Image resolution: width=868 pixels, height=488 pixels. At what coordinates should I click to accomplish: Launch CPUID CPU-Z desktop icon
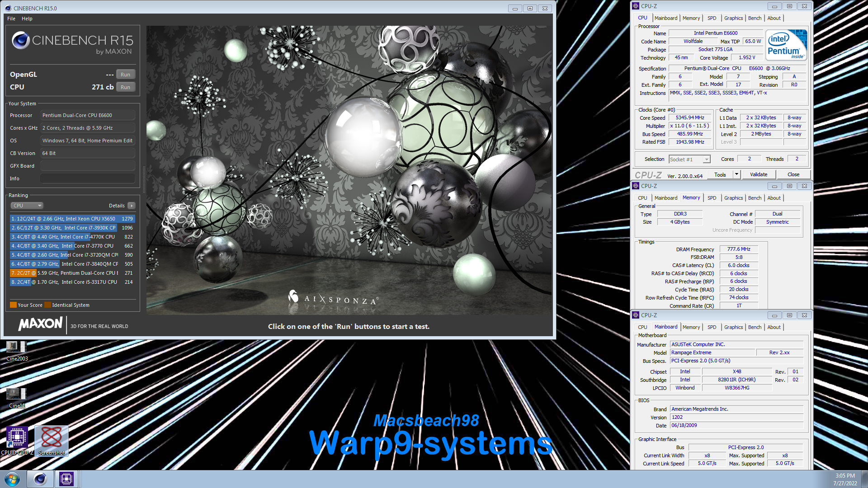17,441
